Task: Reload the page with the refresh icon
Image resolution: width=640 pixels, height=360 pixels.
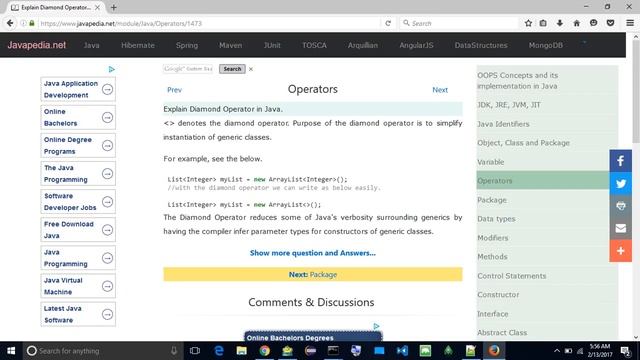Action: click(388, 23)
